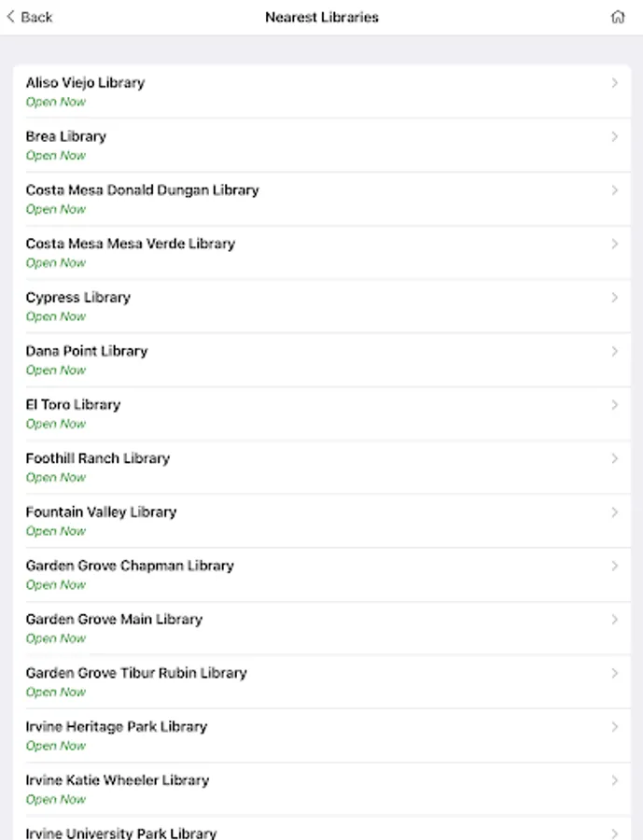
Task: Click the Aliso Viejo Library chevron
Action: click(x=614, y=83)
